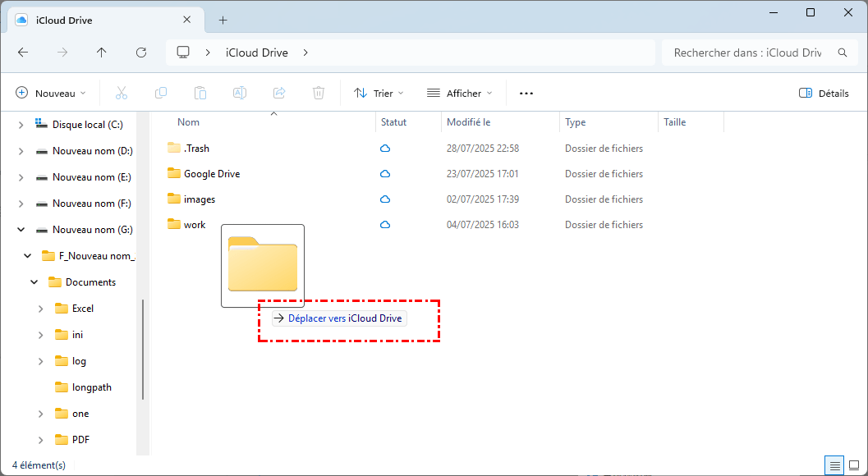Image resolution: width=868 pixels, height=476 pixels.
Task: Click cloud status icon for Google Drive
Action: click(x=385, y=174)
